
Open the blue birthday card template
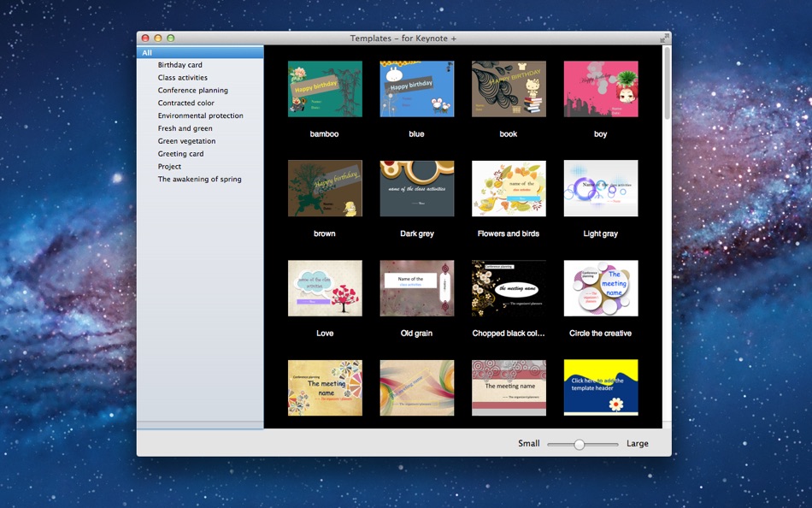417,89
